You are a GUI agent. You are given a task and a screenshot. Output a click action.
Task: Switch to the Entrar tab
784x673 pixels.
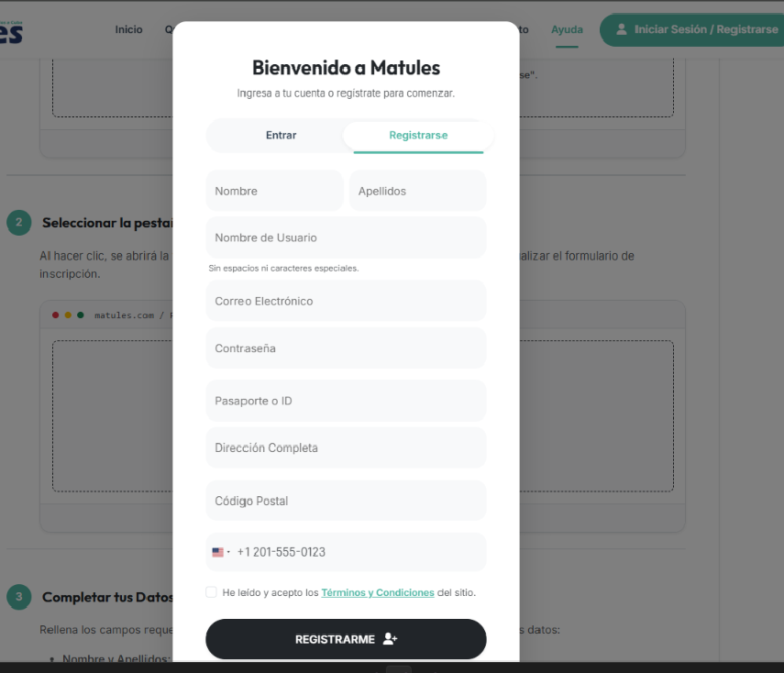click(281, 136)
